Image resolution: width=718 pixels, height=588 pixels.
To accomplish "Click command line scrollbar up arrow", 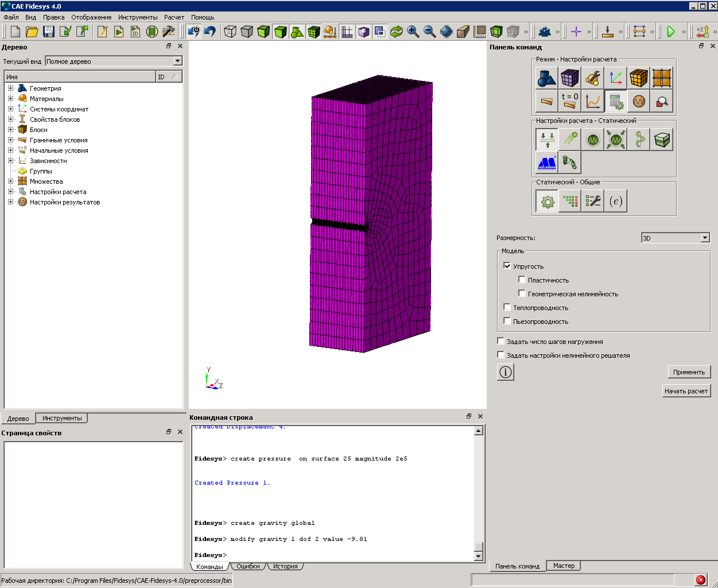I will point(479,431).
